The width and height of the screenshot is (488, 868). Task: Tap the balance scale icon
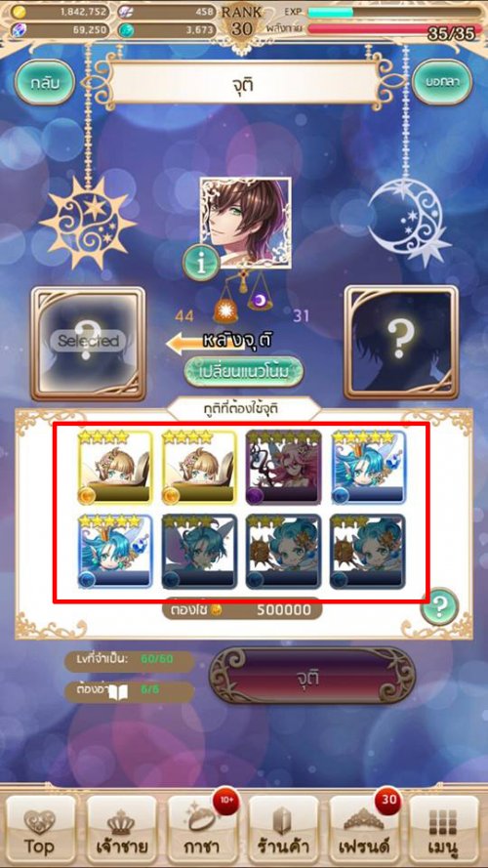pos(244,285)
